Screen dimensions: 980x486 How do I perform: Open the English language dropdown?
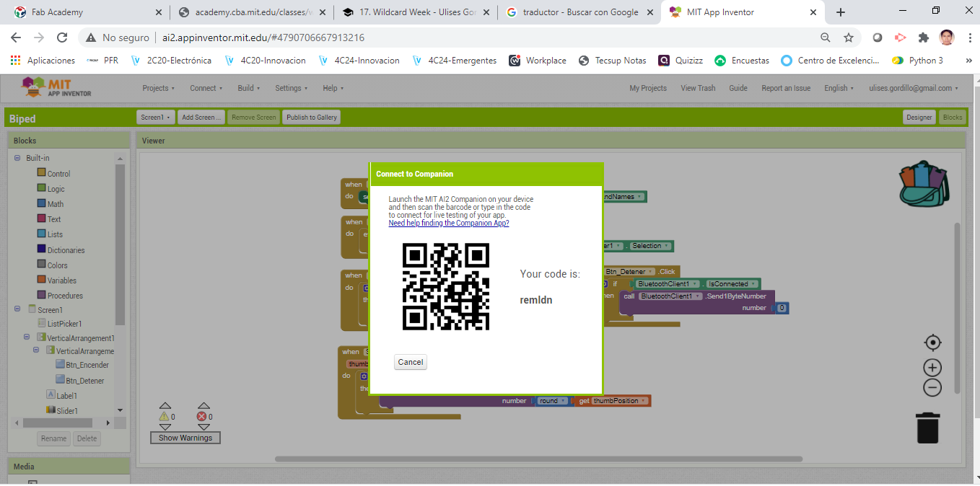click(839, 88)
